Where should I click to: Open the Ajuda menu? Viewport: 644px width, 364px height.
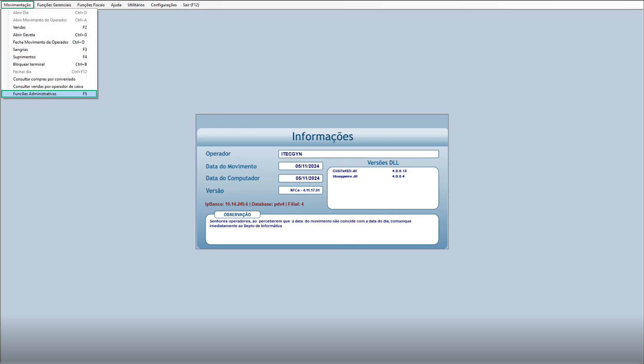tap(116, 5)
